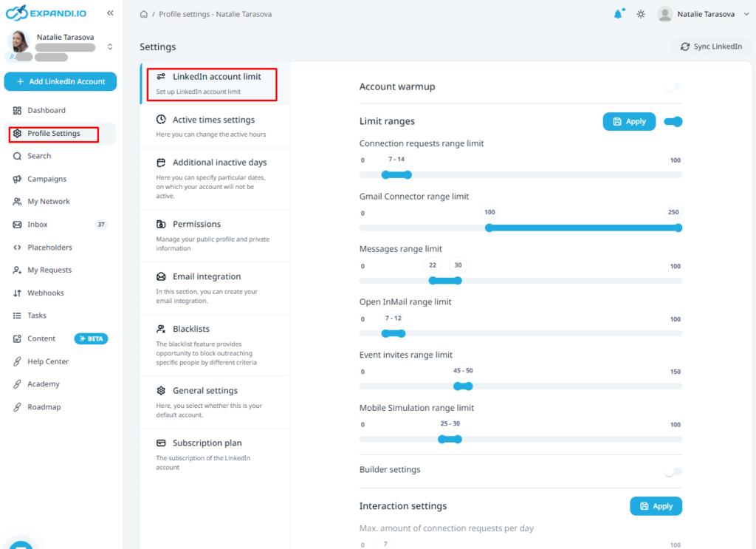Click the Inbox envelope icon
Image resolution: width=756 pixels, height=549 pixels.
click(17, 225)
